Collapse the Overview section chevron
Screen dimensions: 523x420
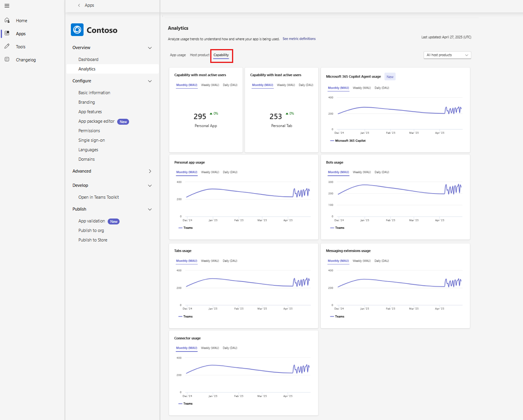[x=150, y=48]
